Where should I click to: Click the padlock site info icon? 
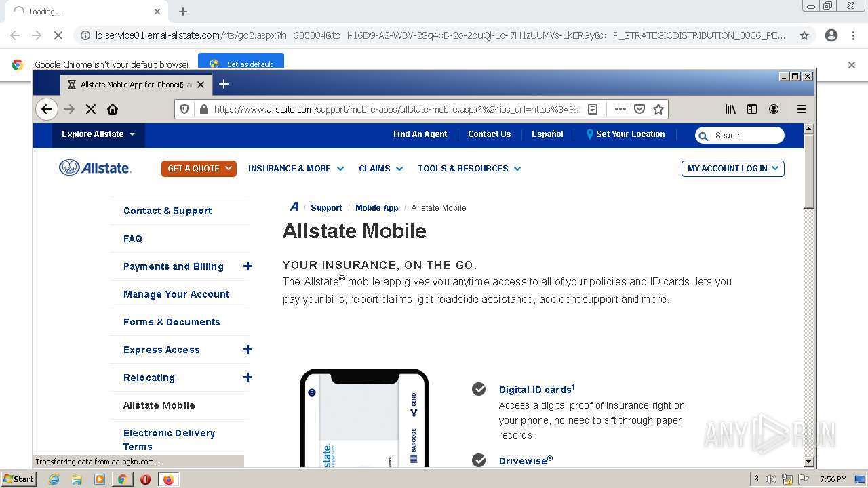click(203, 109)
